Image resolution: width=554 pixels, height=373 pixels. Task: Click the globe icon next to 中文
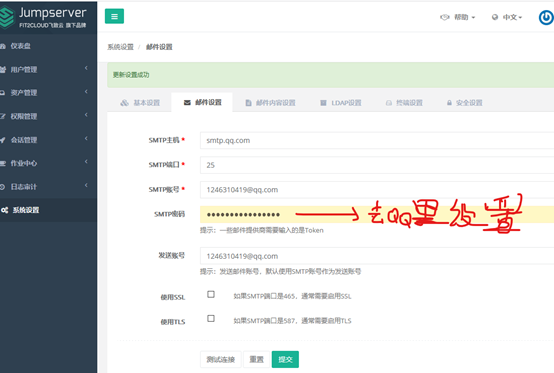pos(495,17)
